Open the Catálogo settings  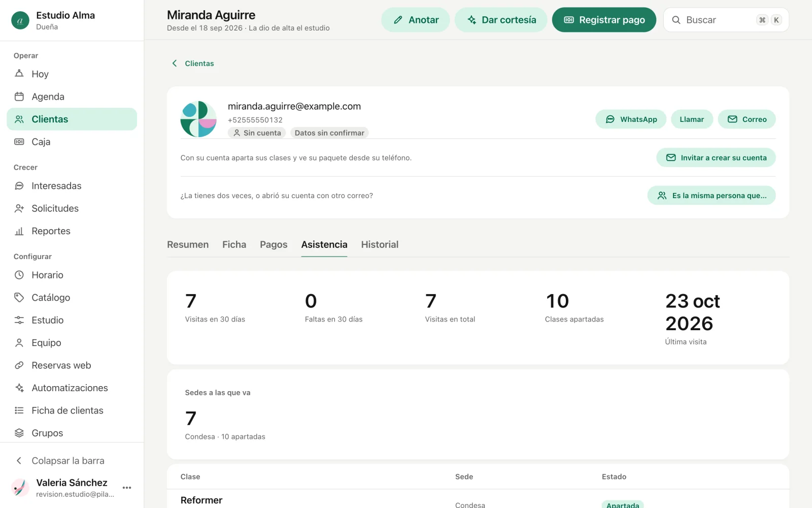click(72, 298)
